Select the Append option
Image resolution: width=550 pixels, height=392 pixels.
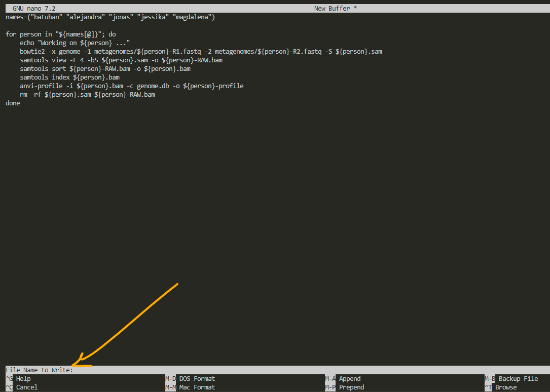[x=350, y=379]
